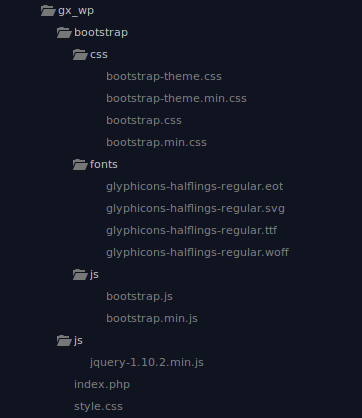Collapse the bootstrap folder label
Viewport: 362px width, 418px height.
click(101, 32)
